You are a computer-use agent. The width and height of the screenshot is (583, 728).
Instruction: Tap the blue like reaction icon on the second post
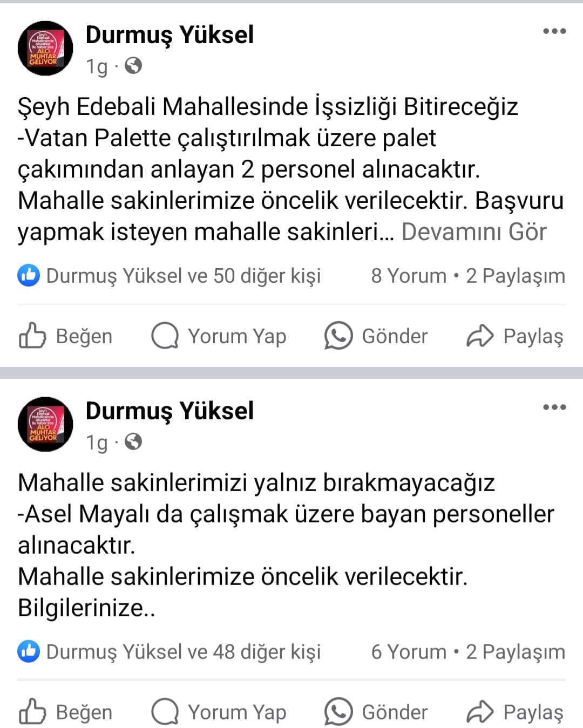pyautogui.click(x=29, y=652)
